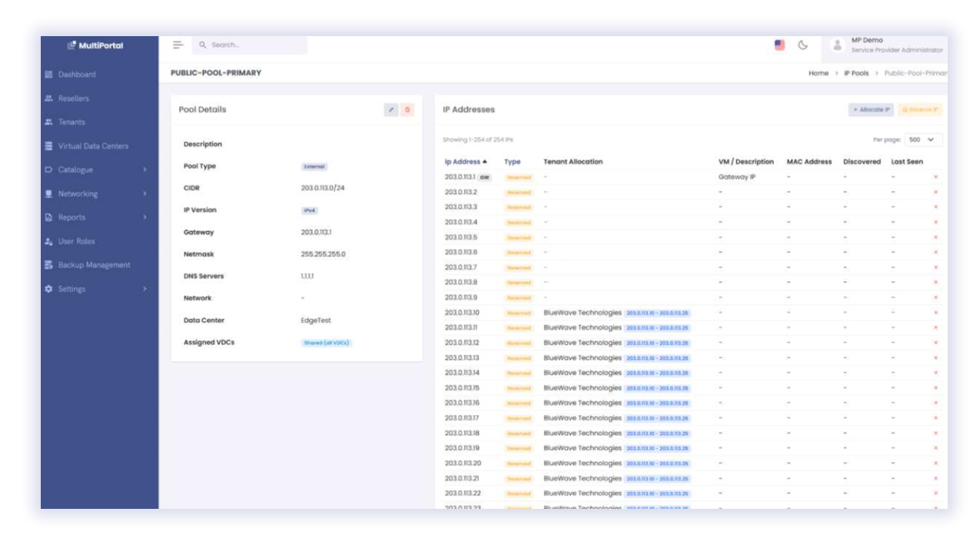Click the US flag language icon

tap(779, 45)
